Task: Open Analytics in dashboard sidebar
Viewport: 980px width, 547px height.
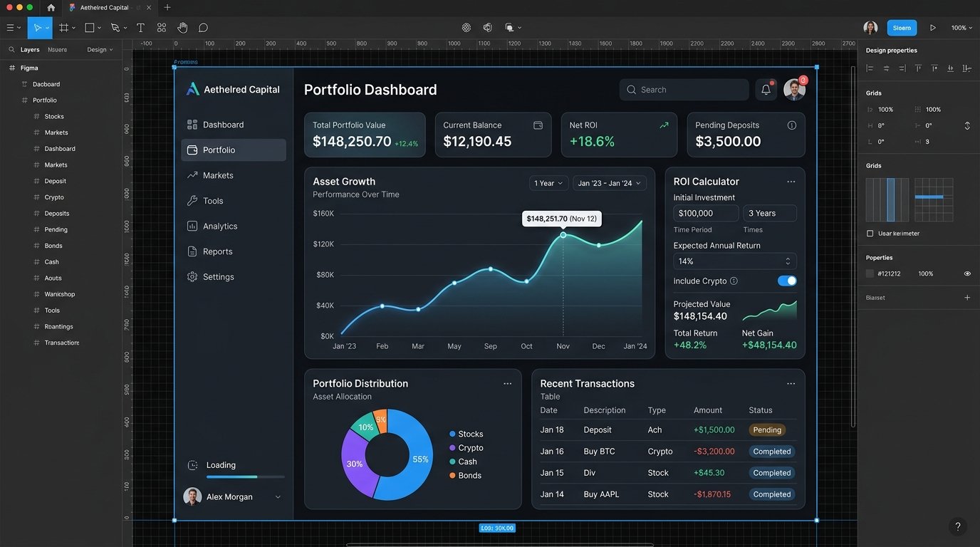Action: pyautogui.click(x=234, y=226)
